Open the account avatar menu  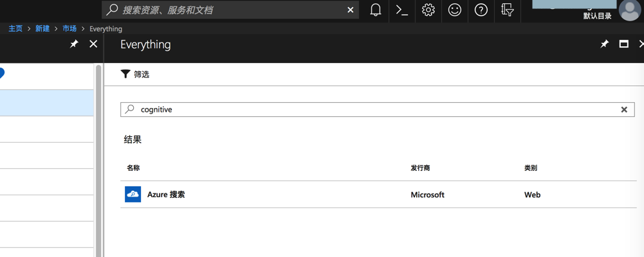click(x=629, y=10)
